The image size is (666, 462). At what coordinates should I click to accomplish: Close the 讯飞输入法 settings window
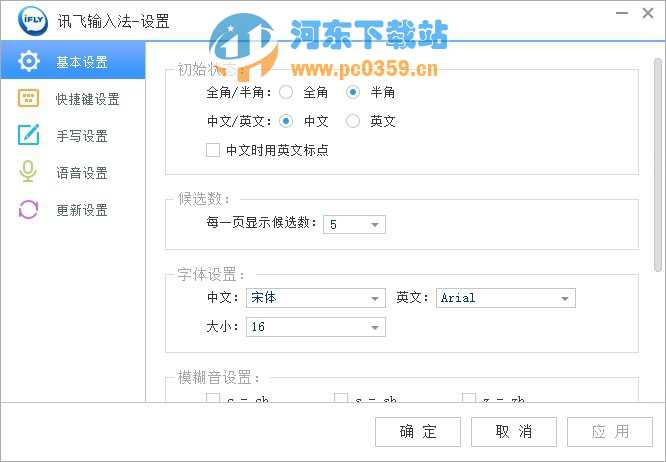[648, 13]
